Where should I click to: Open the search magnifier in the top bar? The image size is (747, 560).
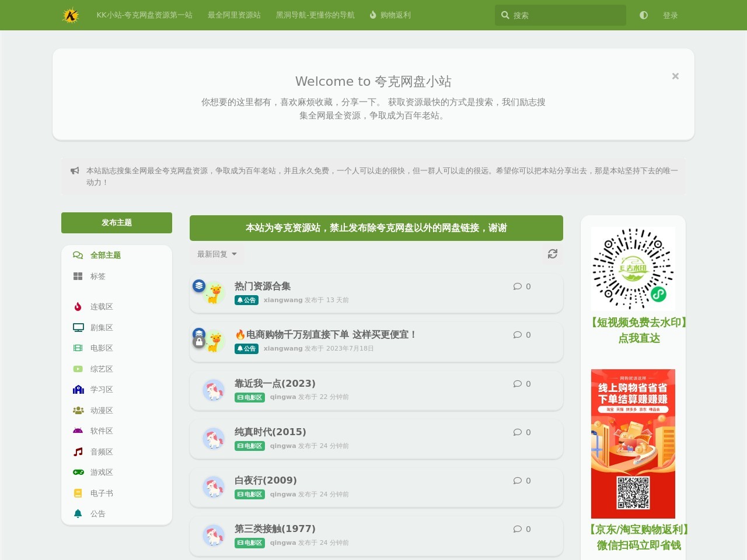pos(505,15)
